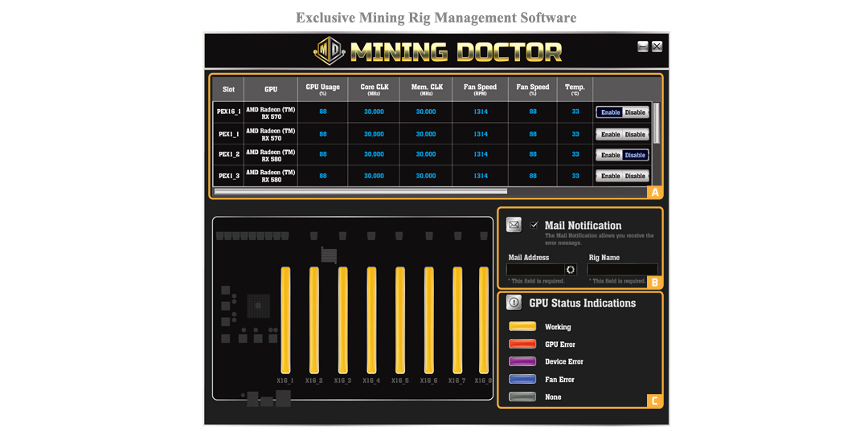Click the GPU Status Indications alert icon
The width and height of the screenshot is (868, 444).
(514, 303)
